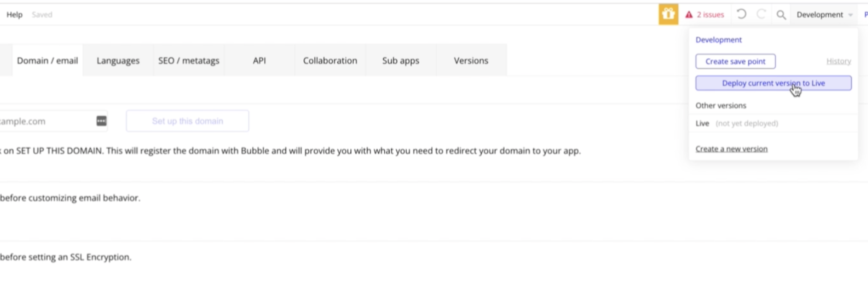This screenshot has width=868, height=306.
Task: Deploy current version to Live
Action: coord(774,83)
